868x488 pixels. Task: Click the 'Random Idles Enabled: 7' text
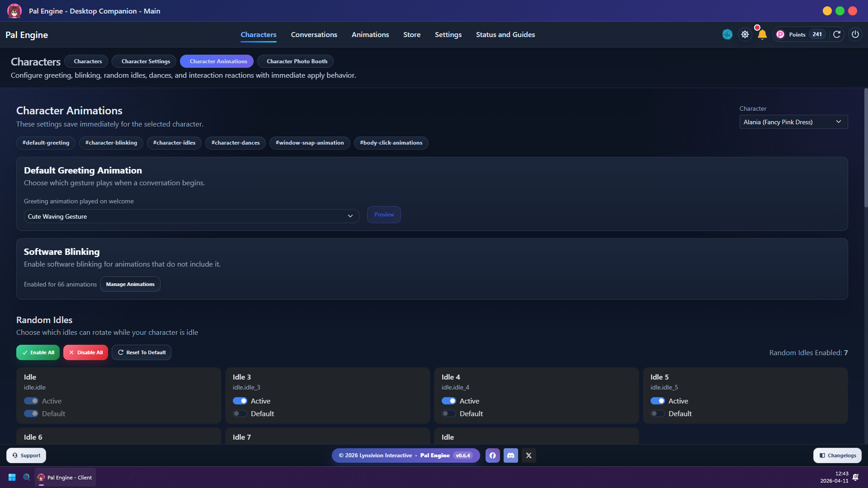[x=808, y=352]
